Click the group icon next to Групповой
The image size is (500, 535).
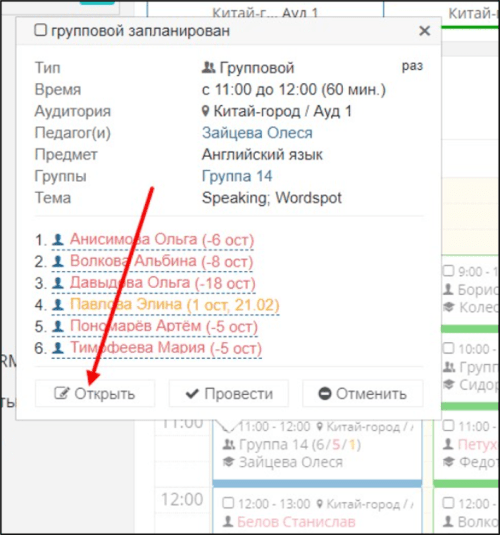click(208, 68)
